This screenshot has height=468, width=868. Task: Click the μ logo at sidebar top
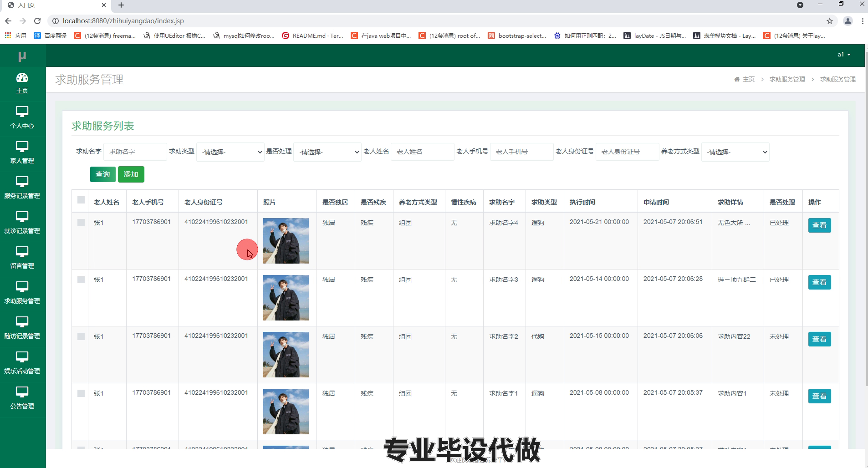tap(22, 56)
